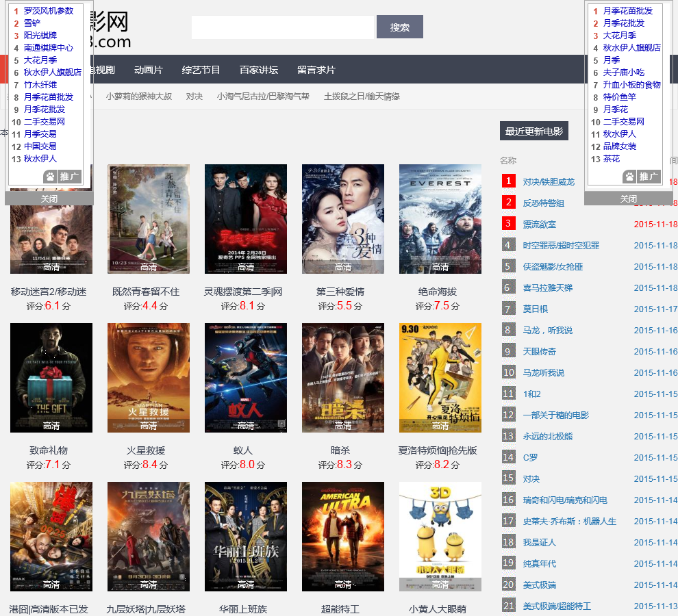The height and width of the screenshot is (616, 678).
Task: Open ranked item 一部关于糖的电影
Action: click(x=555, y=415)
